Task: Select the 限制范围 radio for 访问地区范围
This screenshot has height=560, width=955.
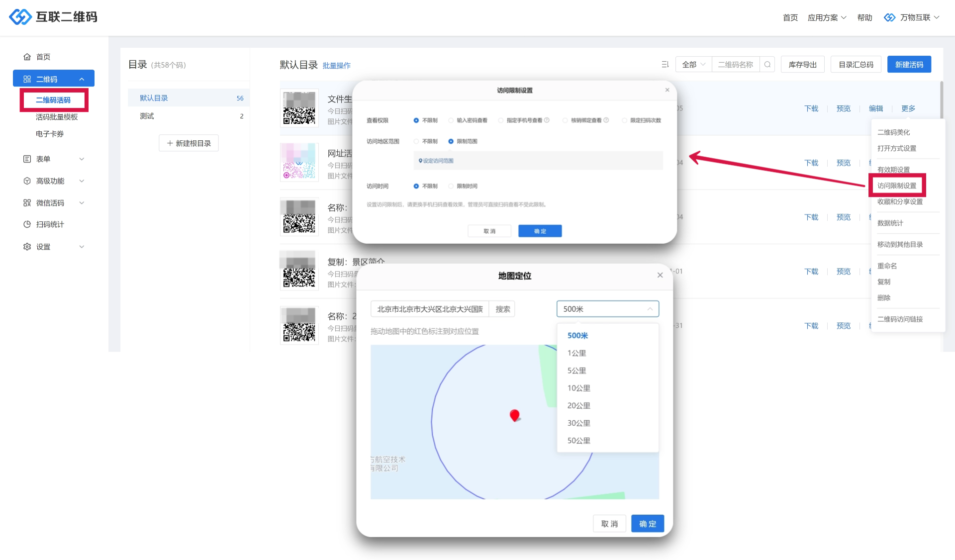Action: 451,142
